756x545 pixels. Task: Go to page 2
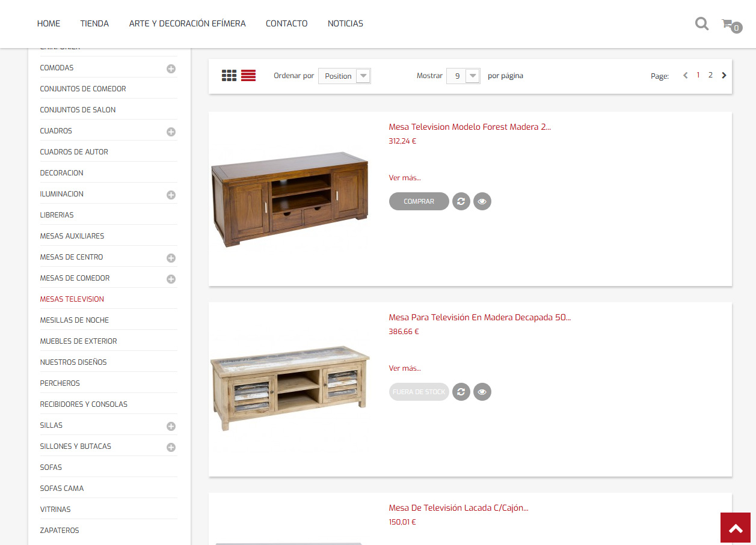pos(710,76)
